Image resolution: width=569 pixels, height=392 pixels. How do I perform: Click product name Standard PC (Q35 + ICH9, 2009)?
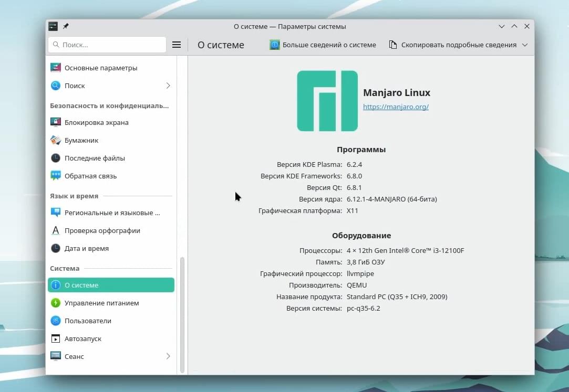point(397,296)
